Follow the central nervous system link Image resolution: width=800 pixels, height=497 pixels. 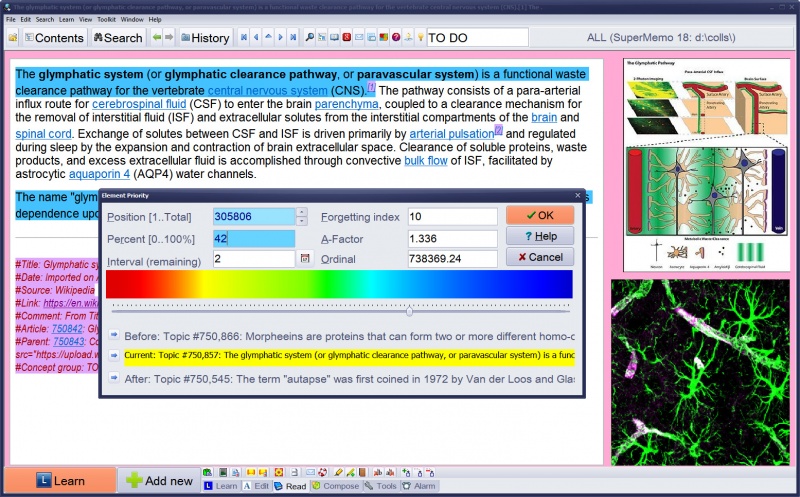pos(267,91)
